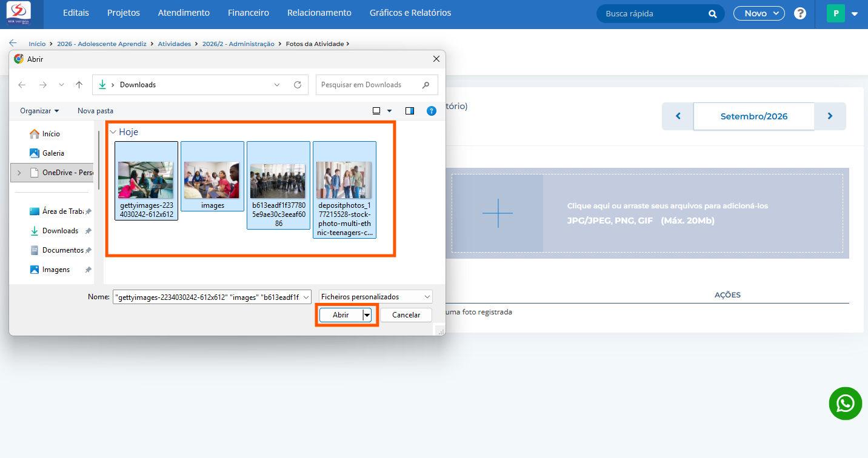868x458 pixels.
Task: Open the Relacionamento menu
Action: [319, 13]
